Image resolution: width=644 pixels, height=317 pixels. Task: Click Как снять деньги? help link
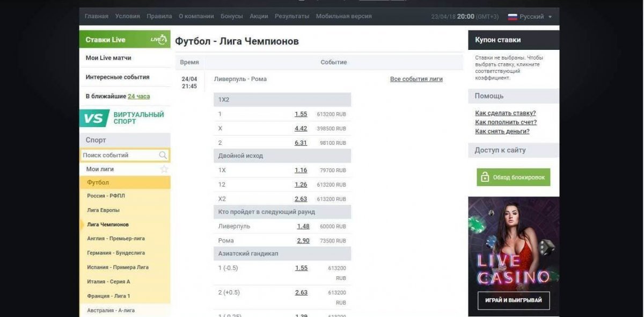coord(502,131)
